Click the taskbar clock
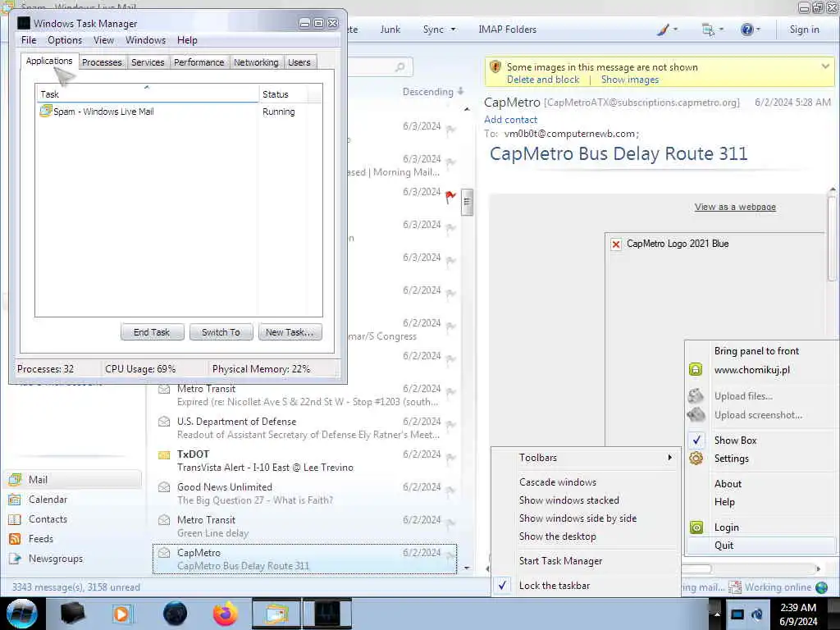The height and width of the screenshot is (630, 840). tap(798, 614)
